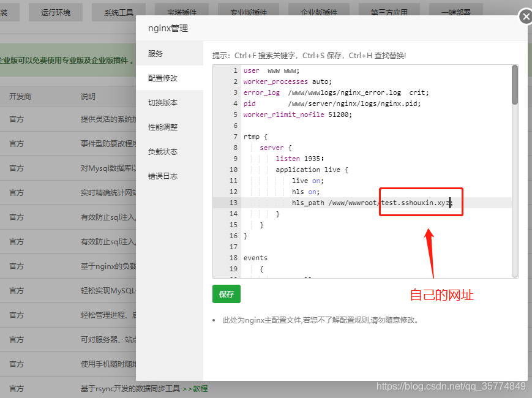
Task: Click the 'user www www;' line
Action: 271,70
